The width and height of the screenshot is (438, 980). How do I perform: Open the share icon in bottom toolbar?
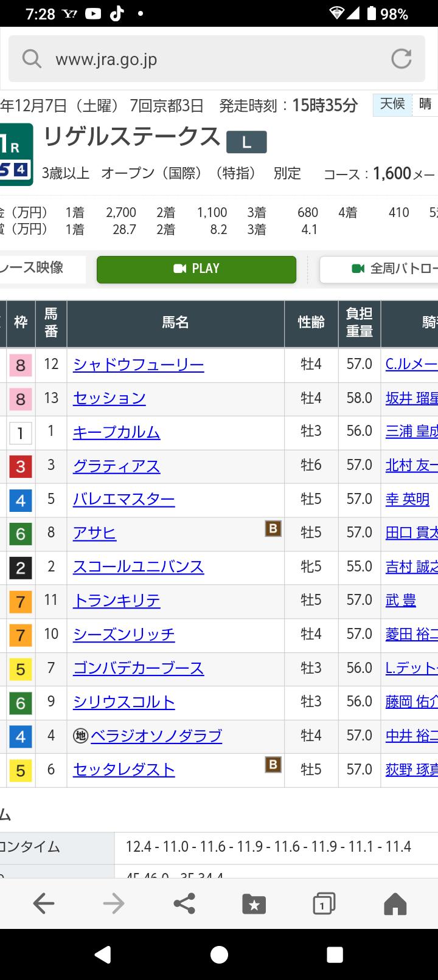(184, 903)
